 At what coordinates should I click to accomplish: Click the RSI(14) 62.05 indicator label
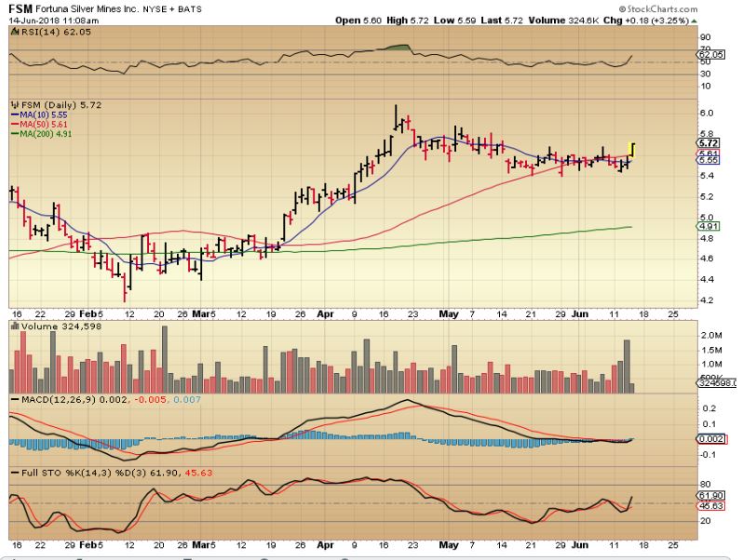pyautogui.click(x=56, y=32)
